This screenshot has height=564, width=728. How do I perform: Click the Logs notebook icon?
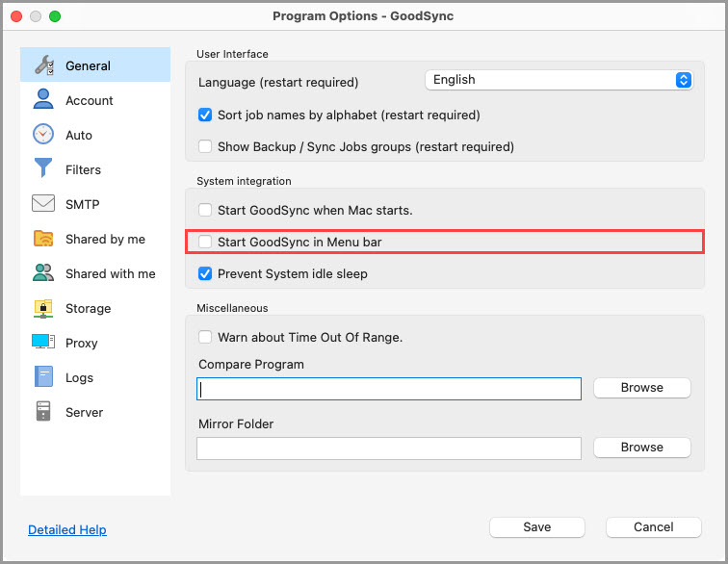point(43,376)
